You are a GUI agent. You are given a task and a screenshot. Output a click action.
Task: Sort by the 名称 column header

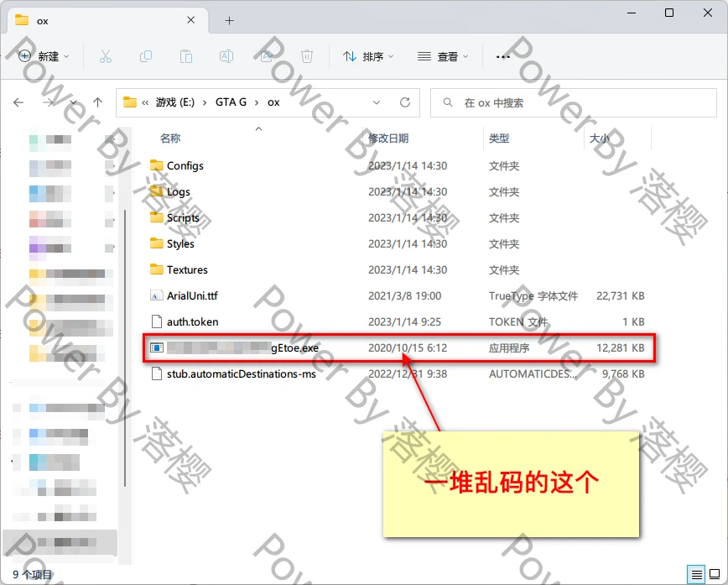[x=170, y=138]
